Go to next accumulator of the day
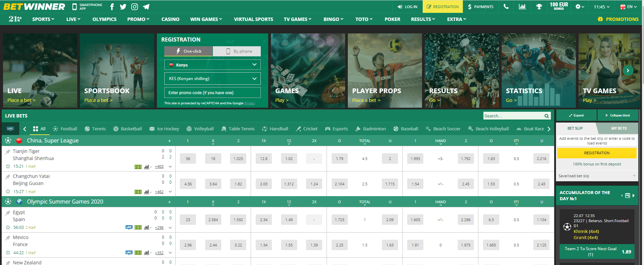Screen dimensions: 644x265 (634, 195)
